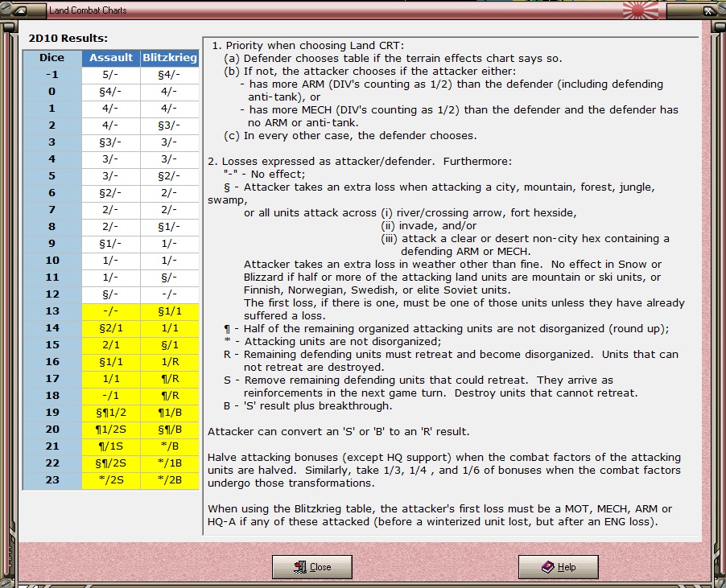
Task: Select Blitzkrieg result '¶/R' for dice 18
Action: pyautogui.click(x=170, y=396)
